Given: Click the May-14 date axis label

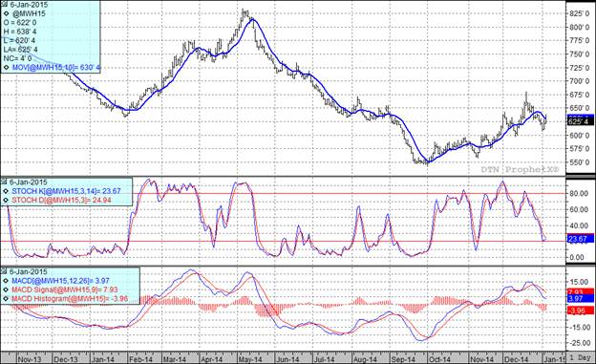Looking at the screenshot, I should coord(250,359).
